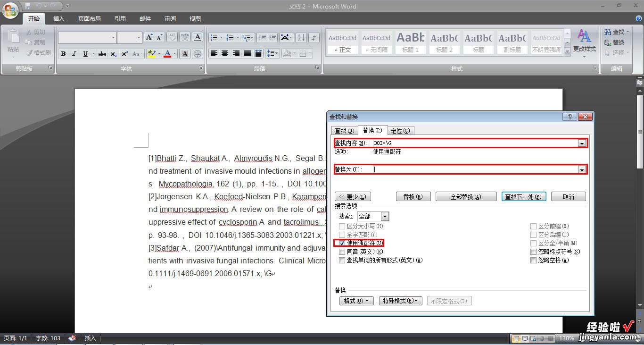The width and height of the screenshot is (644, 345).
Task: Open the 搜索 direction dropdown (全部)
Action: [x=385, y=216]
